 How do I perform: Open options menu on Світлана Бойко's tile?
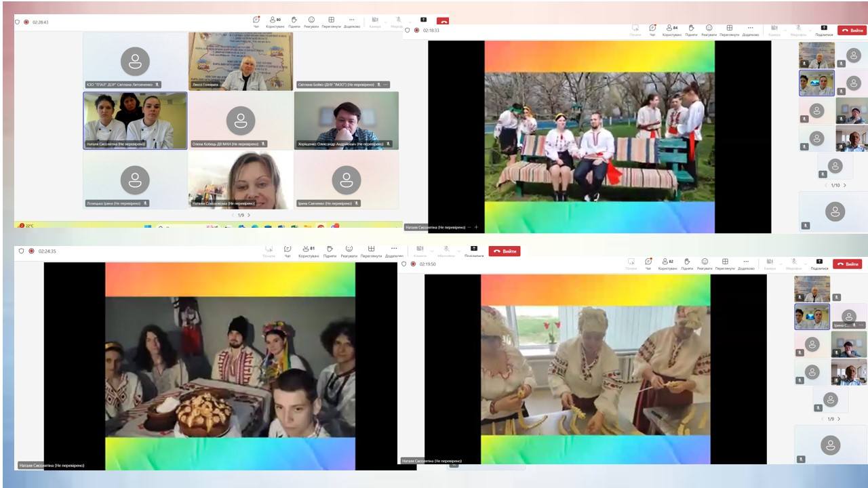click(387, 85)
